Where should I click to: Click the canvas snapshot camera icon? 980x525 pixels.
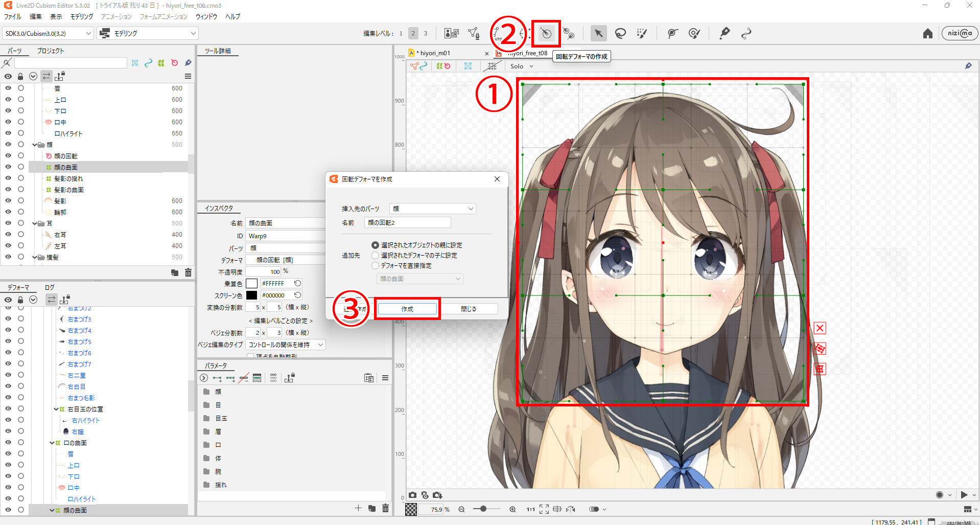[x=412, y=495]
